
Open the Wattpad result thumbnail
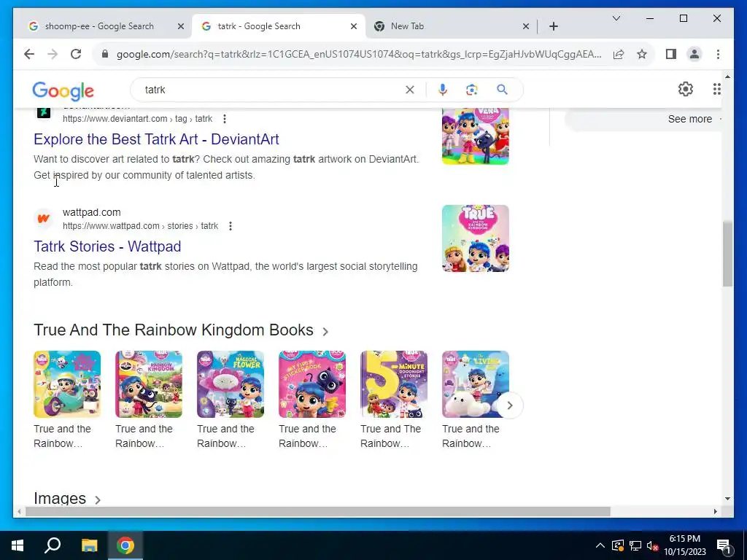[x=475, y=238]
